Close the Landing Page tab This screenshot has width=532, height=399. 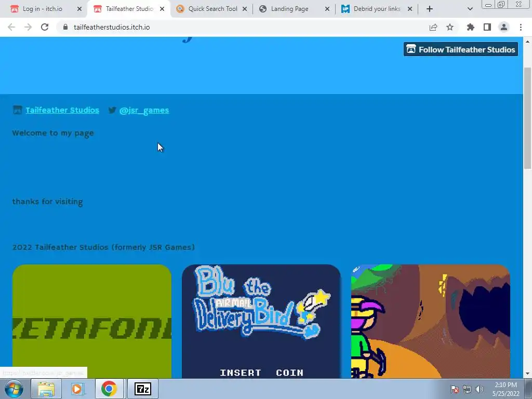[x=327, y=9]
